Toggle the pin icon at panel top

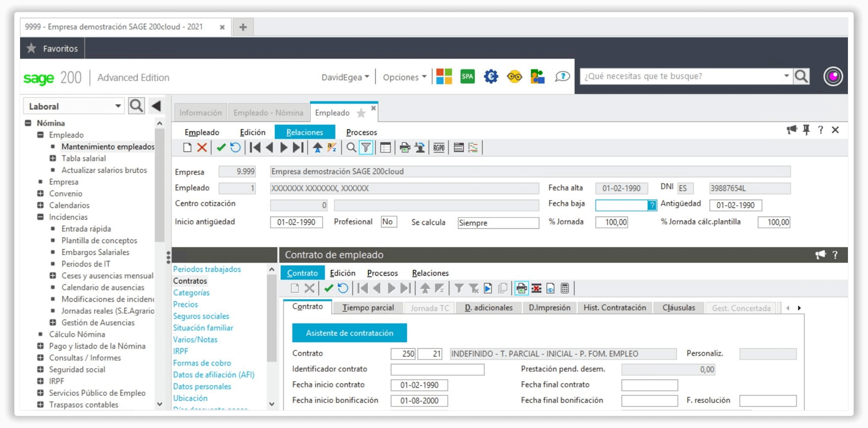[x=806, y=130]
